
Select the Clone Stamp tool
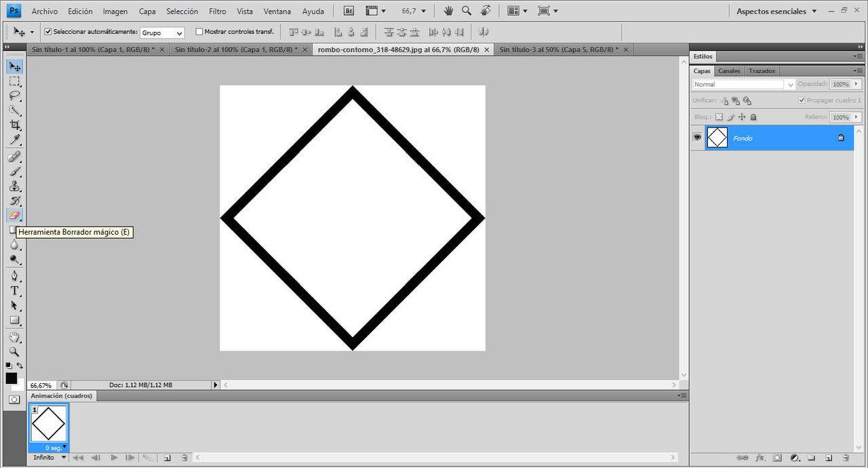coord(14,187)
